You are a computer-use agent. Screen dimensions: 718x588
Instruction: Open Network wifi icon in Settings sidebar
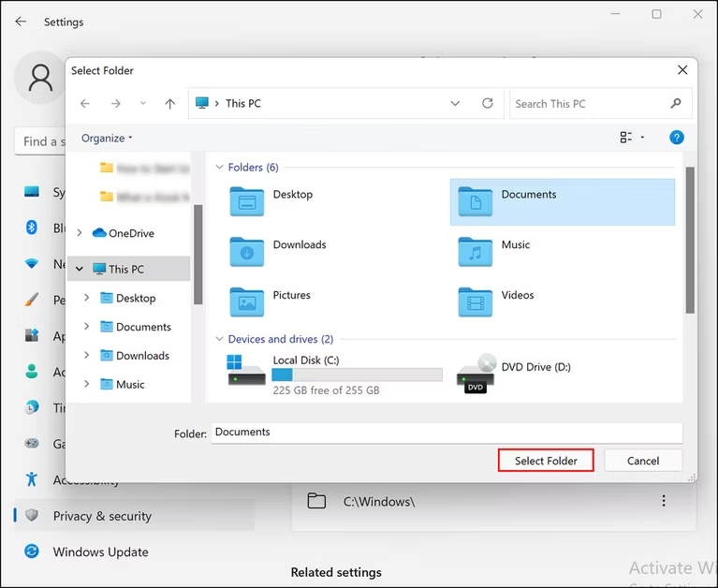point(32,263)
